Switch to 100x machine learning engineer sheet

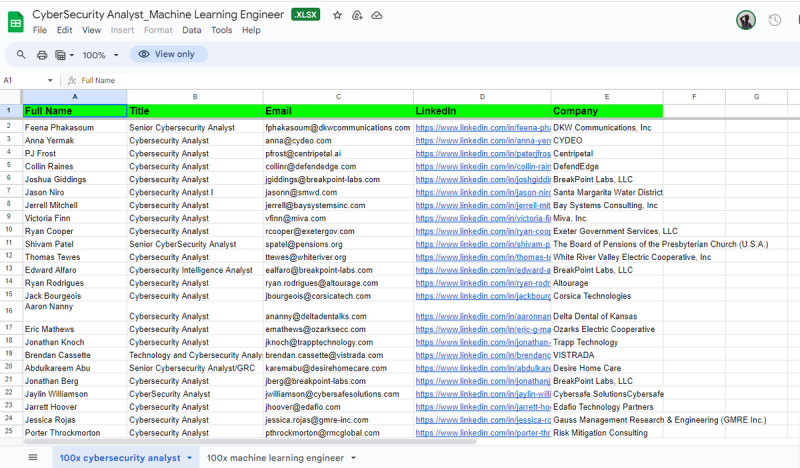[275, 458]
